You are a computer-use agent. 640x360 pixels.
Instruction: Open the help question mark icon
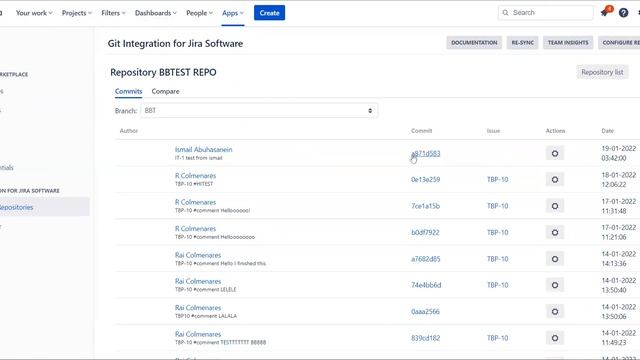(x=623, y=13)
